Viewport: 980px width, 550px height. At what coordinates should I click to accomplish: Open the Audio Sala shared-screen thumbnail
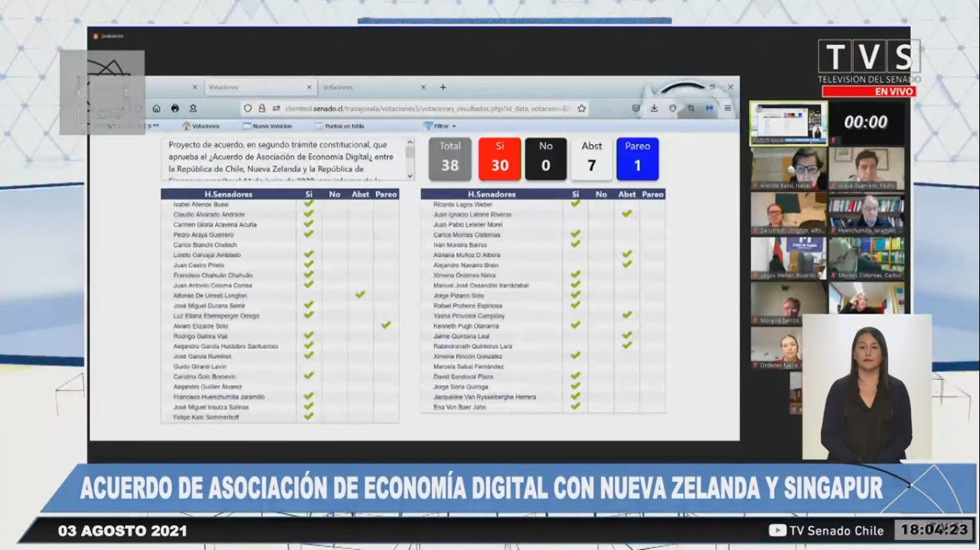pyautogui.click(x=789, y=123)
